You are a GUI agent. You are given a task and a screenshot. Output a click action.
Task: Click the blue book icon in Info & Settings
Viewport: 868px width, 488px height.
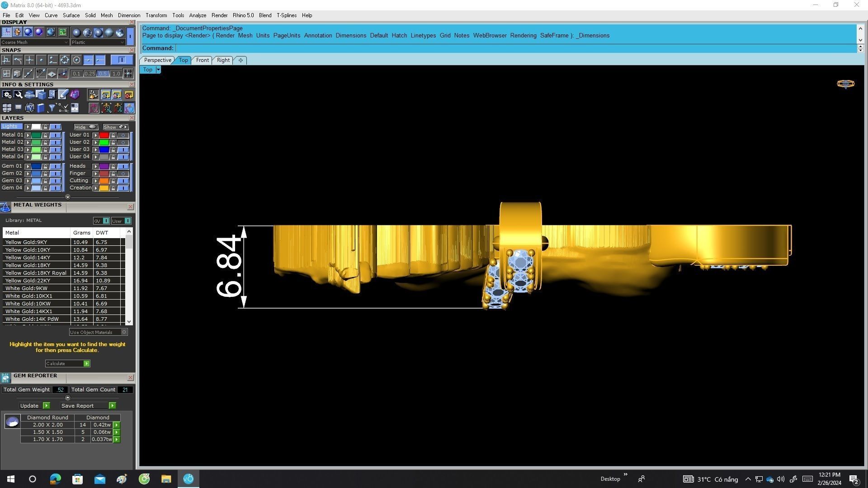[x=41, y=108]
